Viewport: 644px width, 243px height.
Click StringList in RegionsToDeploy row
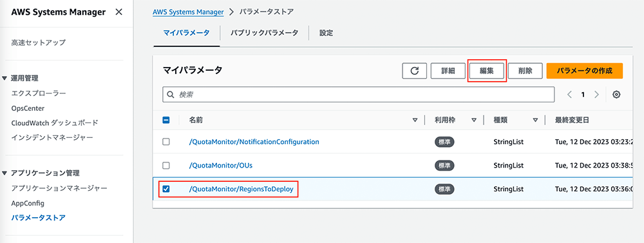point(509,189)
